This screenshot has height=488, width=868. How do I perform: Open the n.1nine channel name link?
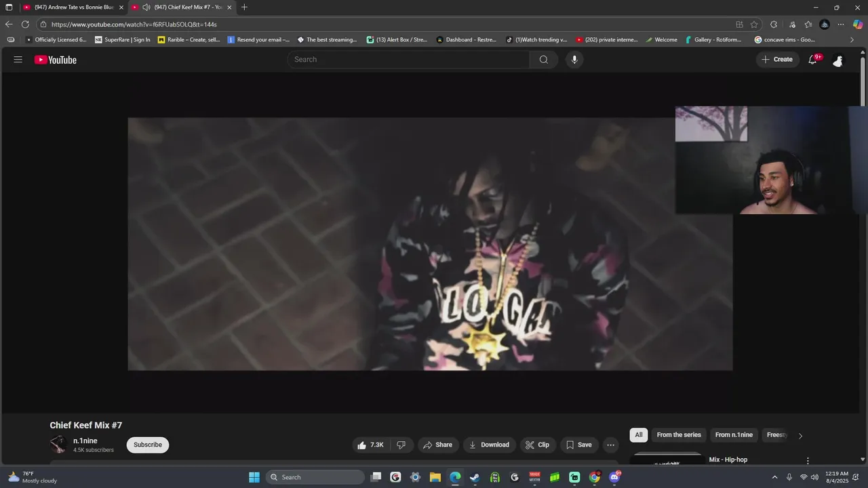click(85, 441)
